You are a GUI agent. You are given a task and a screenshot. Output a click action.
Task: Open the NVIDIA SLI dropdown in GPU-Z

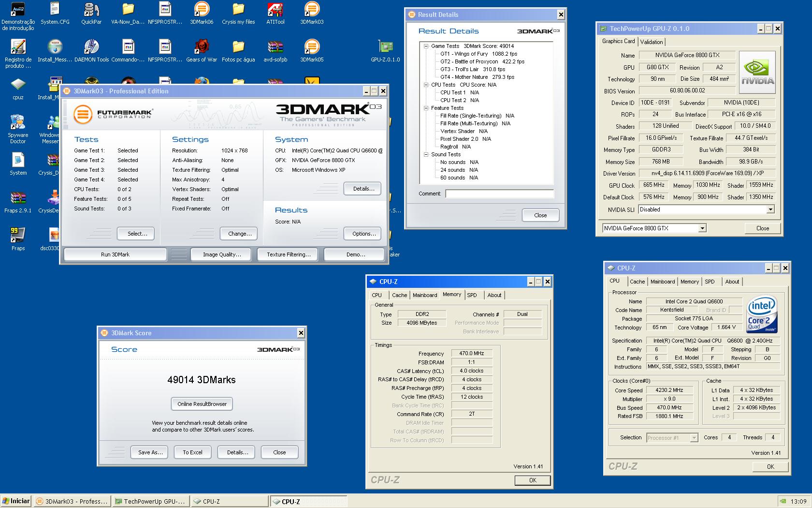click(770, 209)
